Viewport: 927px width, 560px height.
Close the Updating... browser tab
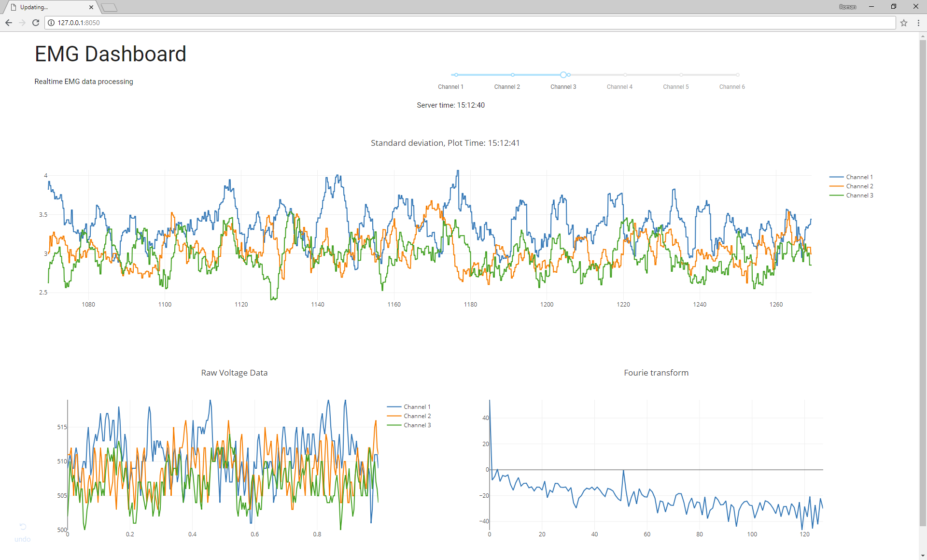pos(91,7)
